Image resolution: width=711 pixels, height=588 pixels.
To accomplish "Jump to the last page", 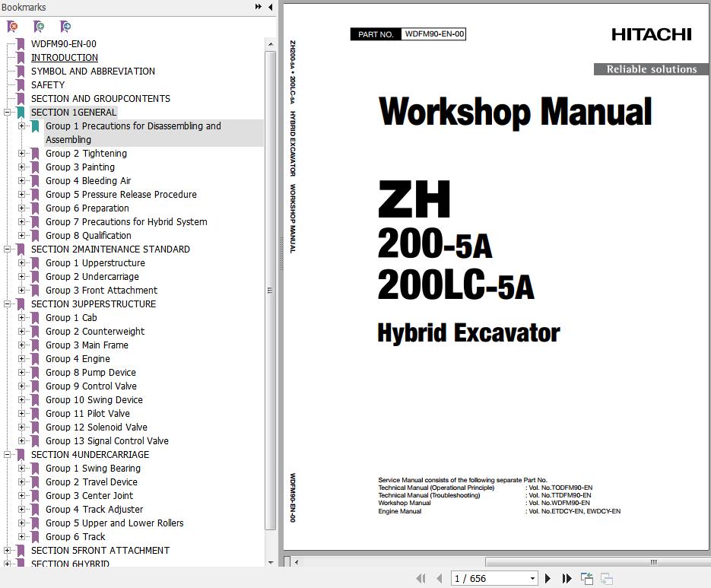I will click(x=567, y=578).
